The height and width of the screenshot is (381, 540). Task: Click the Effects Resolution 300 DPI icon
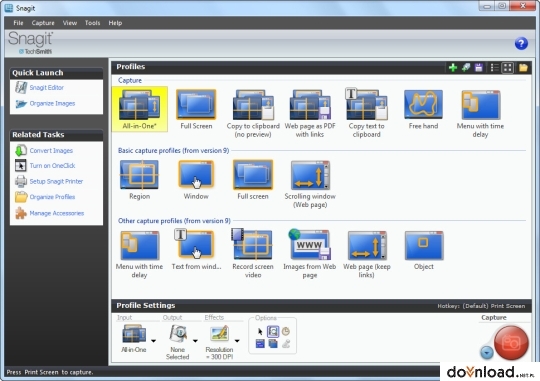click(219, 334)
